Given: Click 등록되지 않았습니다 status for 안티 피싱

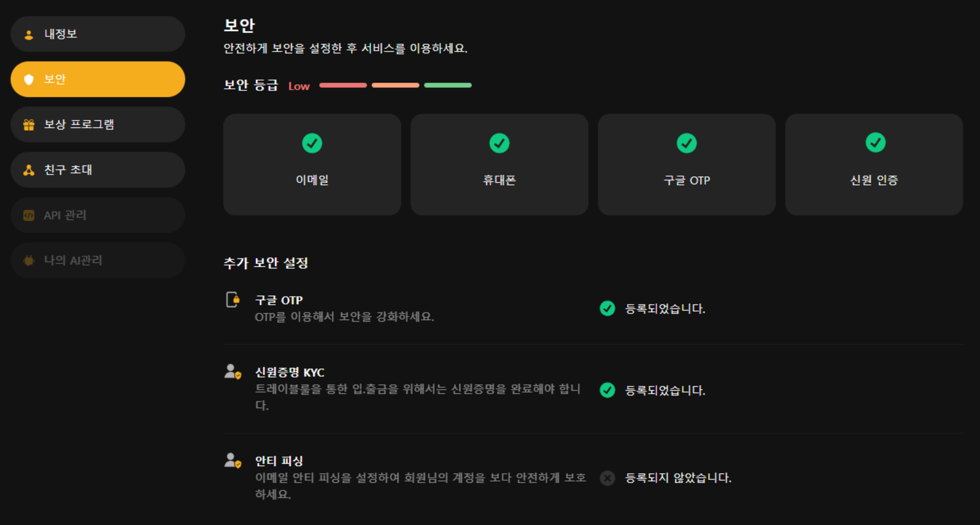Looking at the screenshot, I should (678, 478).
